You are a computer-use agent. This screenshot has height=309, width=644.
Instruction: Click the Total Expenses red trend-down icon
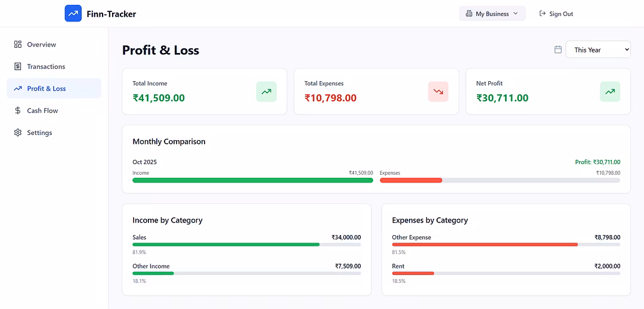click(x=438, y=92)
